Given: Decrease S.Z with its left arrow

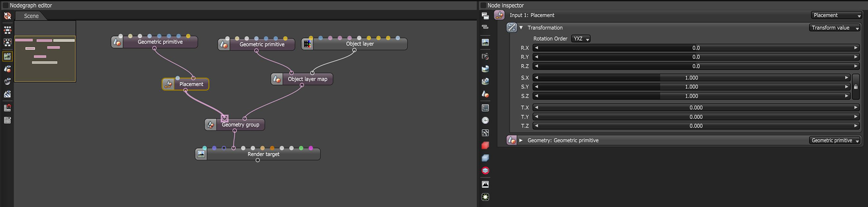Looking at the screenshot, I should (536, 96).
